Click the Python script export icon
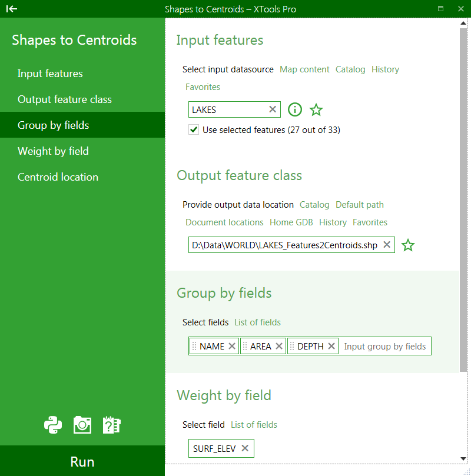 pyautogui.click(x=53, y=425)
